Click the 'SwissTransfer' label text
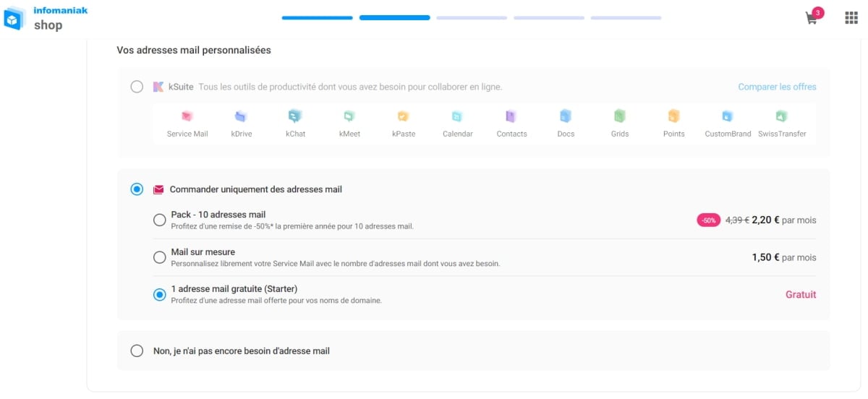The height and width of the screenshot is (399, 868). coord(782,134)
